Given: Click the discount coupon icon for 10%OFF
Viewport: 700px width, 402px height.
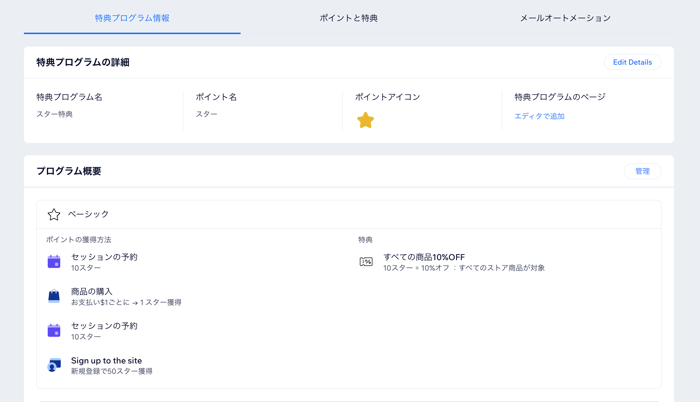Looking at the screenshot, I should click(366, 262).
